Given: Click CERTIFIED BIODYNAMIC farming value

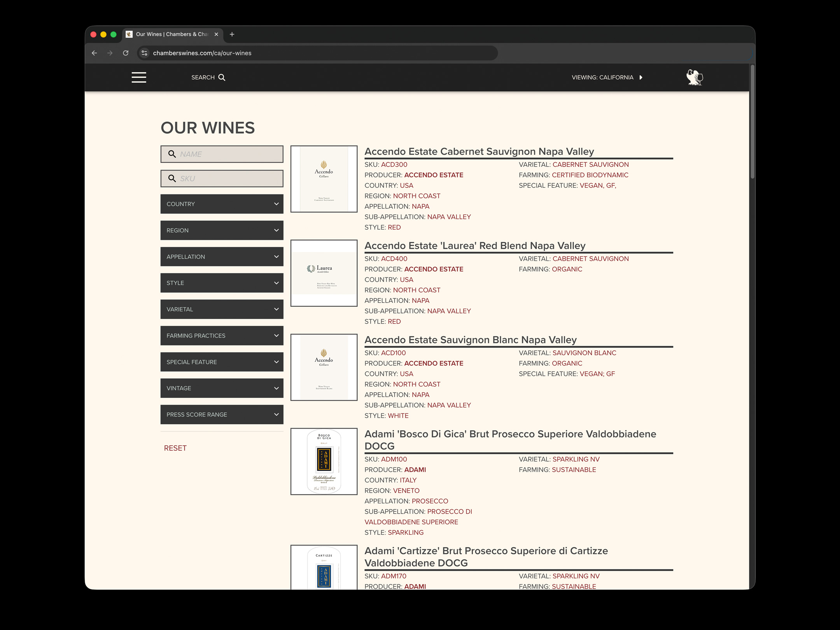Looking at the screenshot, I should click(590, 175).
